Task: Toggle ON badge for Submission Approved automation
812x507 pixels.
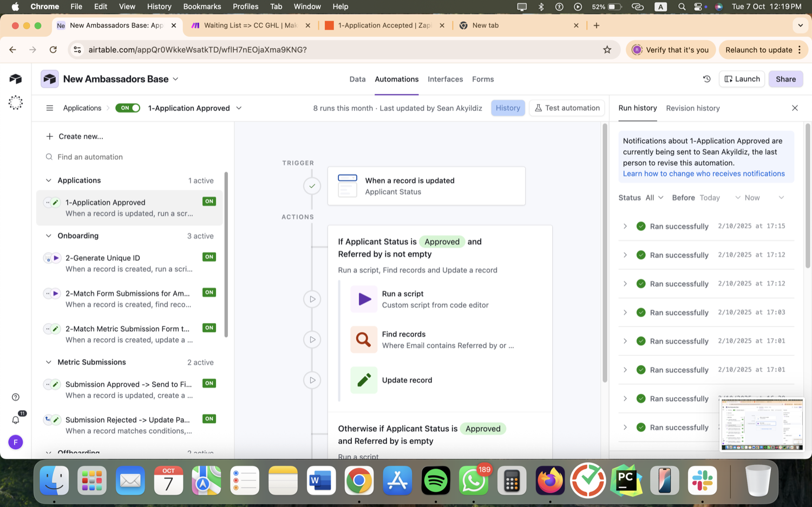Action: (x=209, y=383)
